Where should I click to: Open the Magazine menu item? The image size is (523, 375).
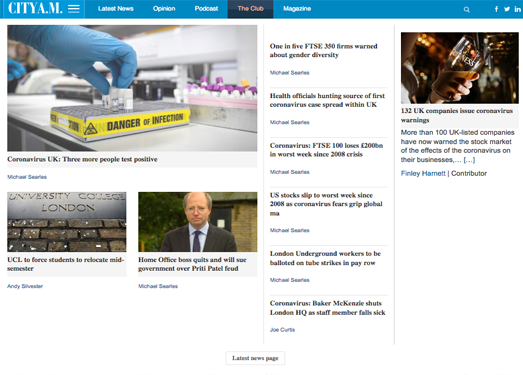coord(297,9)
